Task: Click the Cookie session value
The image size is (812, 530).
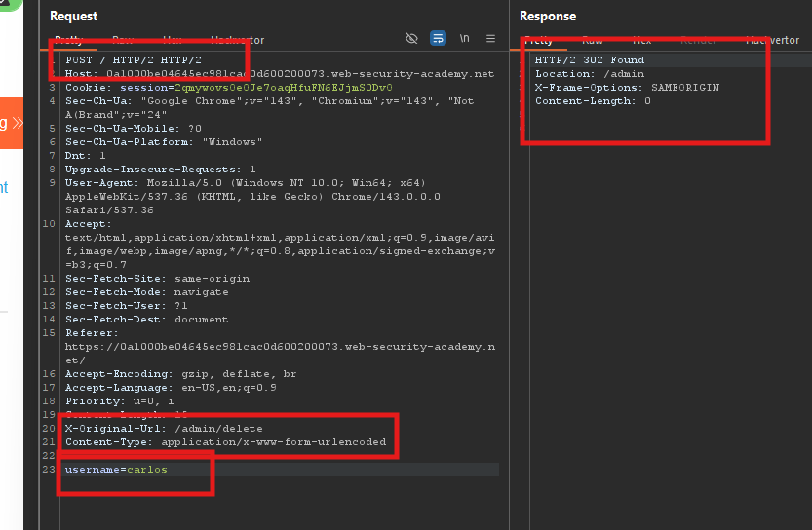Action: (x=284, y=88)
